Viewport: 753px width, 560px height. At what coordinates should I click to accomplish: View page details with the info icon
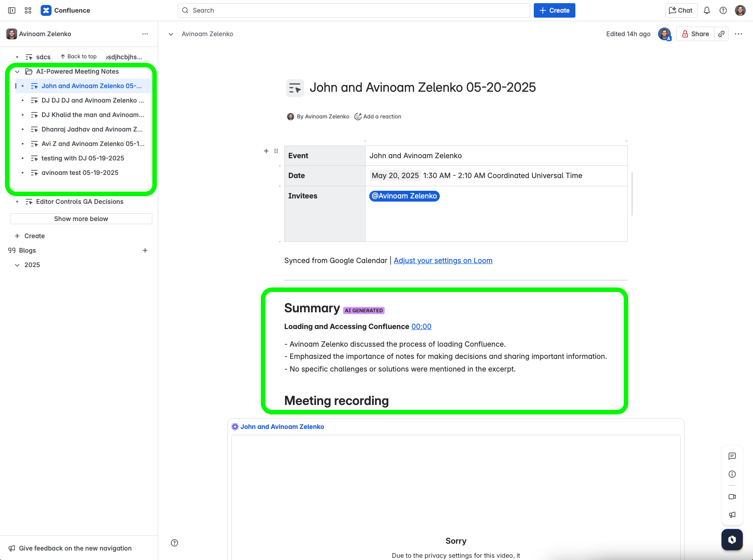[732, 474]
